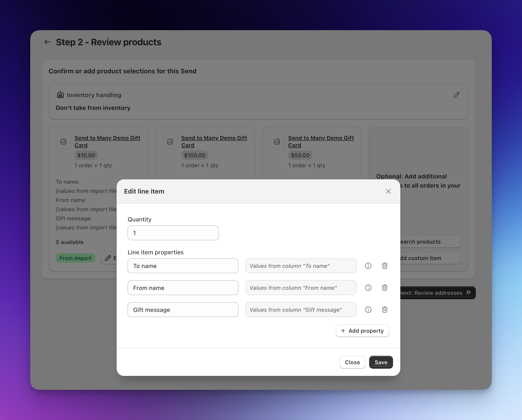Image resolution: width=522 pixels, height=420 pixels.
Task: Click the "Edit line item" dialog title
Action: 144,191
